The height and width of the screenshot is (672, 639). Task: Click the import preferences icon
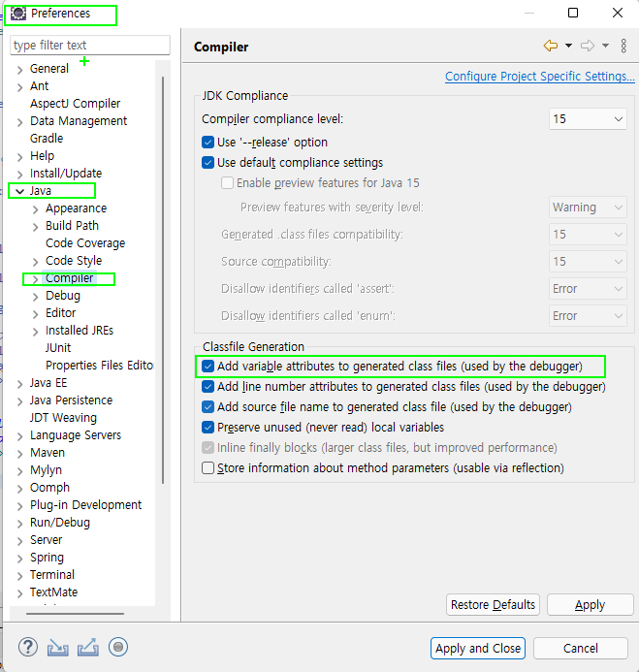pyautogui.click(x=58, y=647)
